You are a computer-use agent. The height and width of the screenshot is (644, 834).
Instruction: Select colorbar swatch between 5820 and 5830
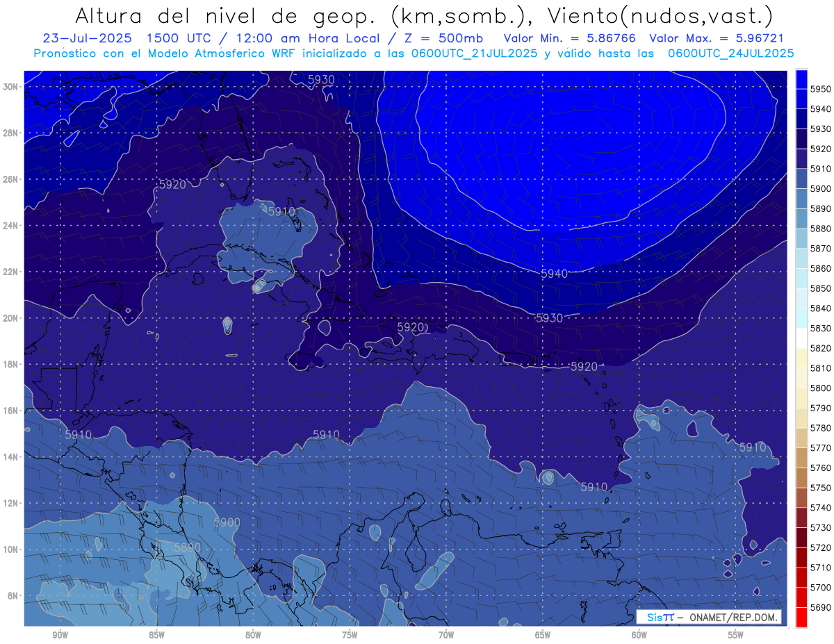[801, 338]
